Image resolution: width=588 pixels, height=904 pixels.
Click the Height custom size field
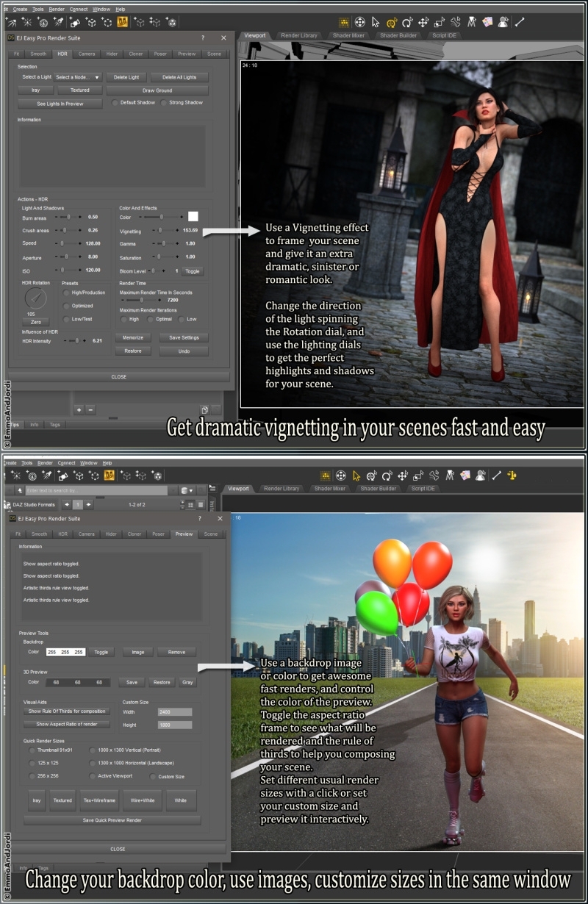coord(175,725)
